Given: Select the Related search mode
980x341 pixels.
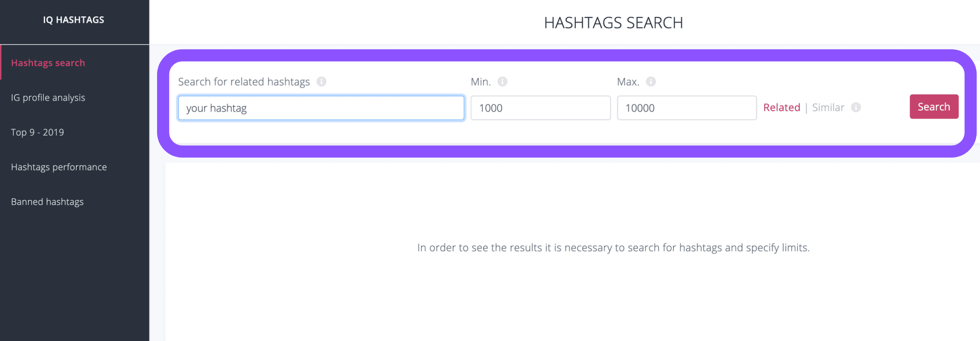Looking at the screenshot, I should [781, 108].
